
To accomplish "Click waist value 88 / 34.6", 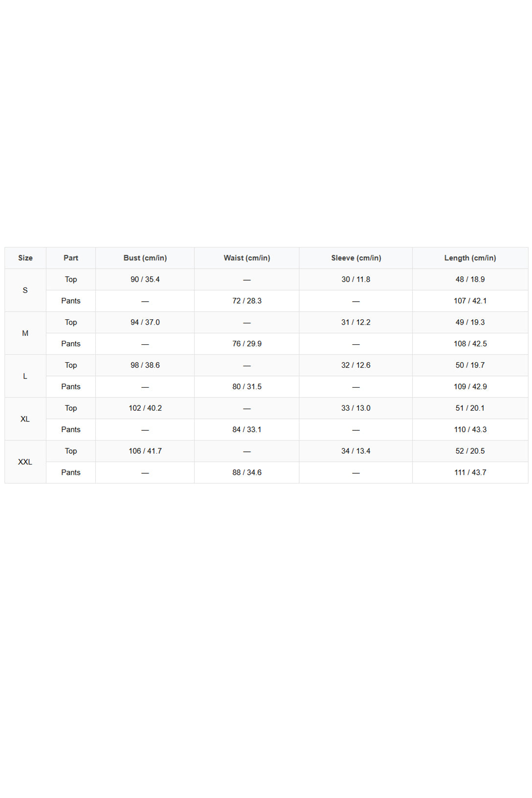I will 247,473.
